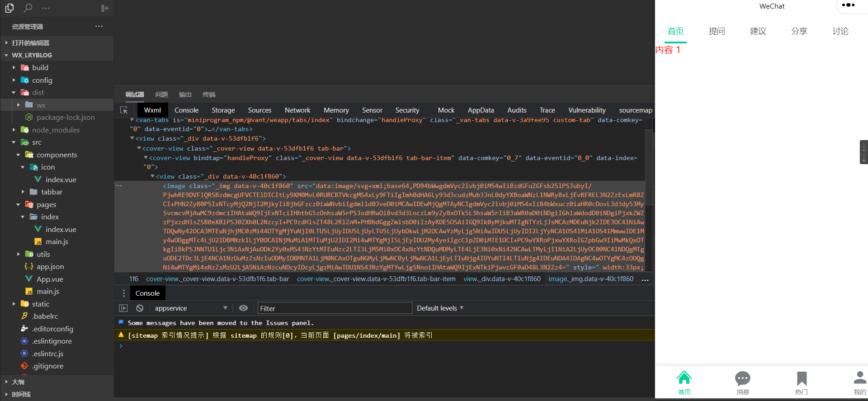Click the cover-view tab-bar-item breadcrumb
Viewport: 868px width, 401px height.
tap(376, 279)
